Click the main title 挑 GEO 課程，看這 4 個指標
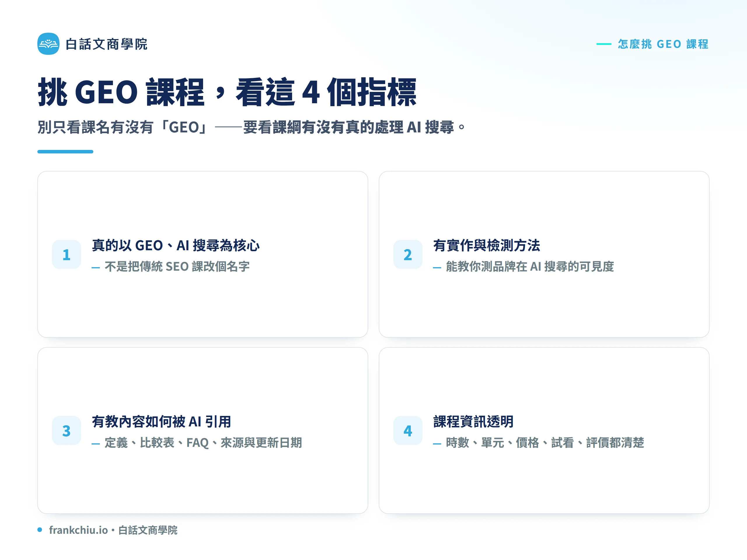Screen dimensions: 747x560 (227, 92)
